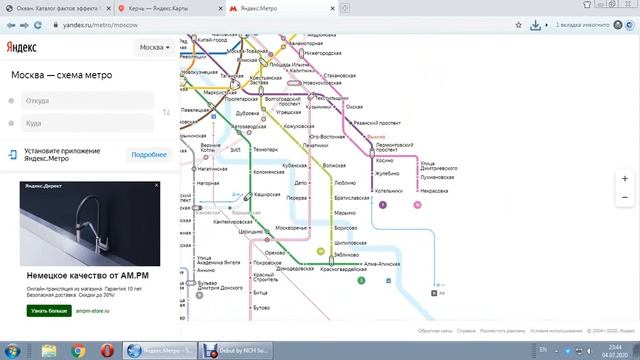Click the browser forward arrow
This screenshot has height=360, width=640.
coord(24,25)
